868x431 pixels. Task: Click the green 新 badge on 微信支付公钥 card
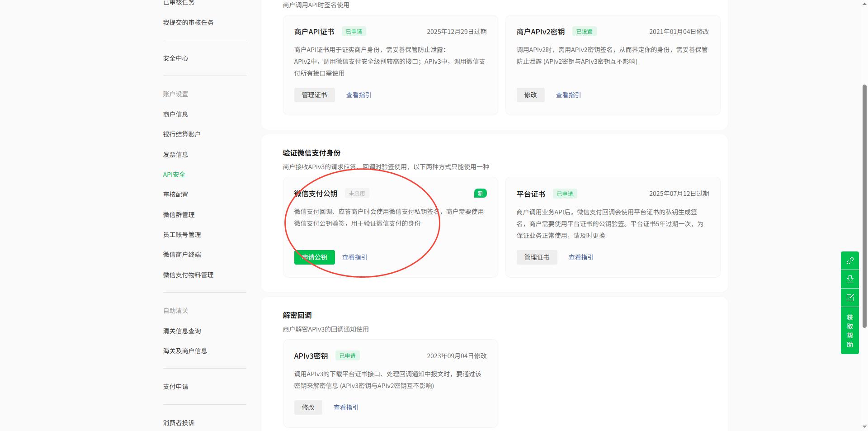[480, 194]
